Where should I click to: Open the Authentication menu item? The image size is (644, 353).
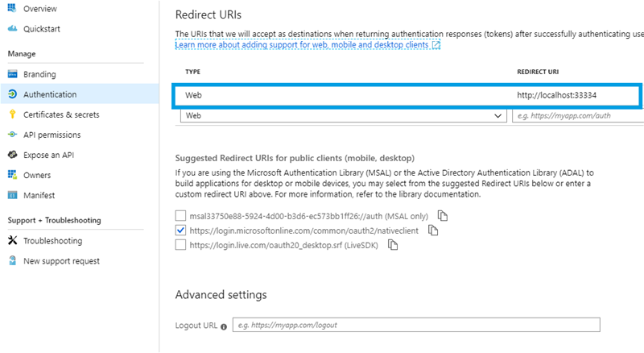50,94
